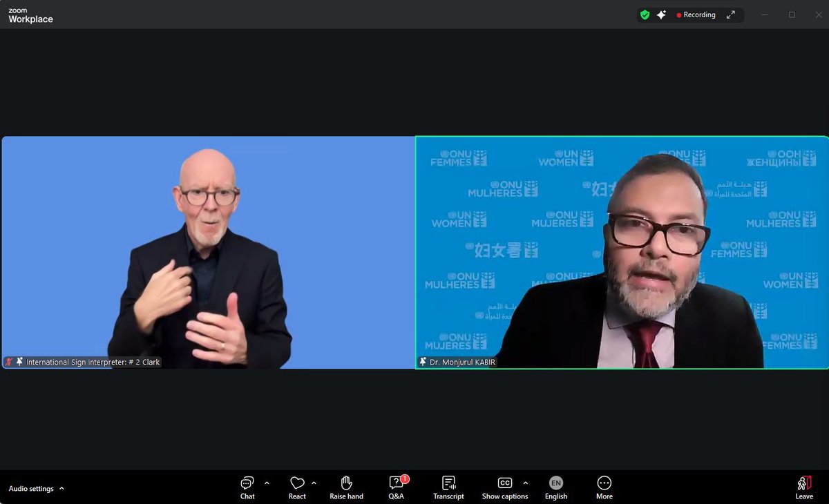
Task: Click the pin icon beside Dr. Monjurul KABIR
Action: (423, 362)
